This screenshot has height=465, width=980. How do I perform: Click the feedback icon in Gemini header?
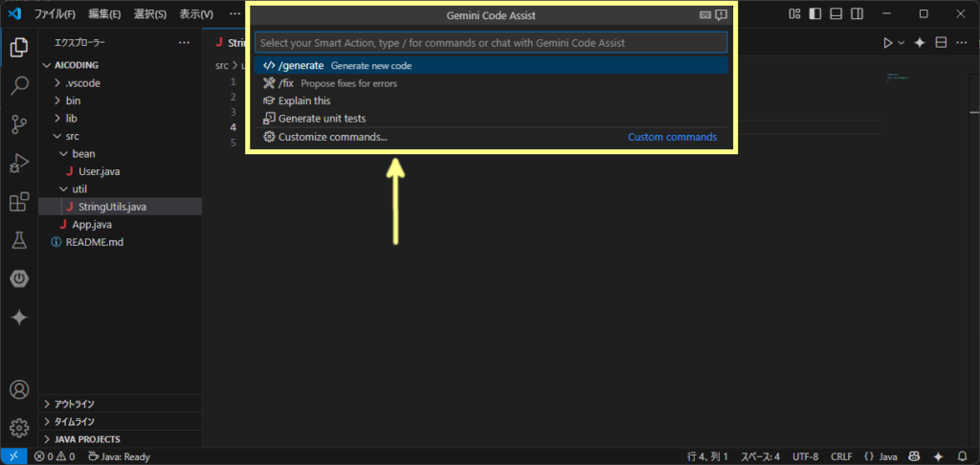[x=721, y=15]
